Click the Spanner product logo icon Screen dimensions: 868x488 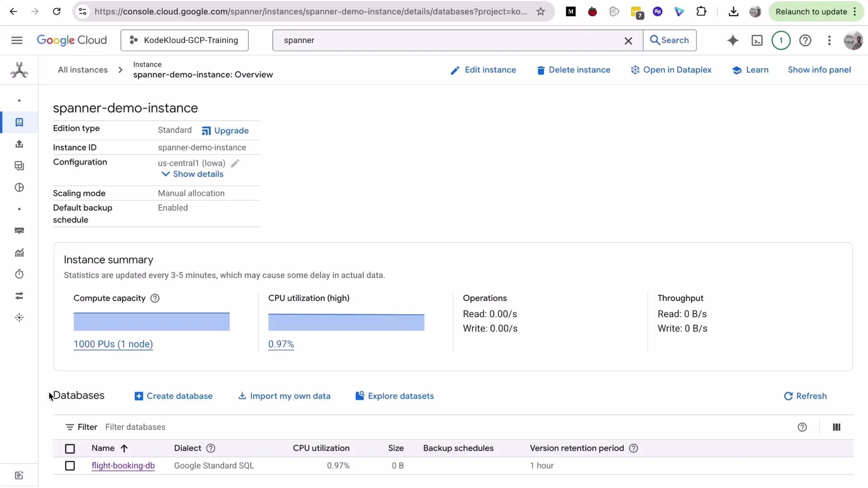[x=19, y=70]
